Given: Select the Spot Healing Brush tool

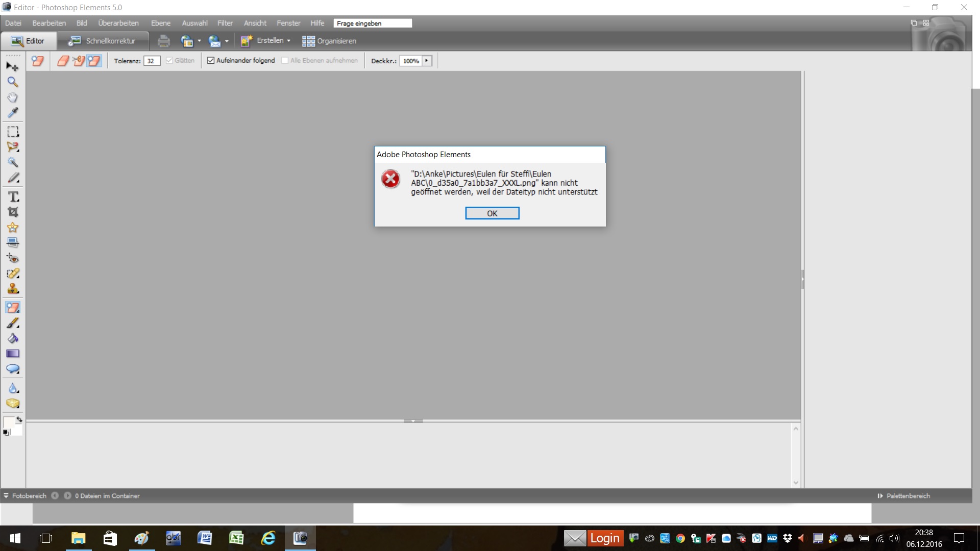Looking at the screenshot, I should [13, 273].
